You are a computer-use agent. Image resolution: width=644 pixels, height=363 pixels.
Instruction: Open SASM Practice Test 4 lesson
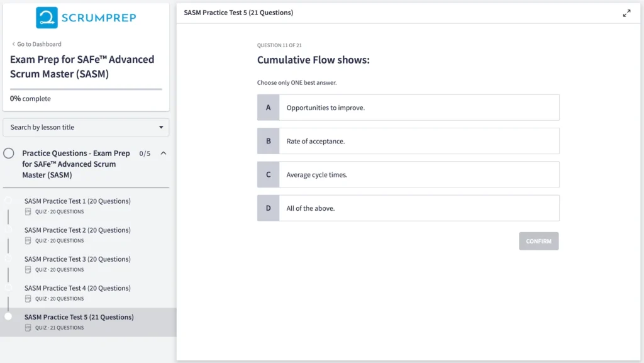(x=77, y=288)
